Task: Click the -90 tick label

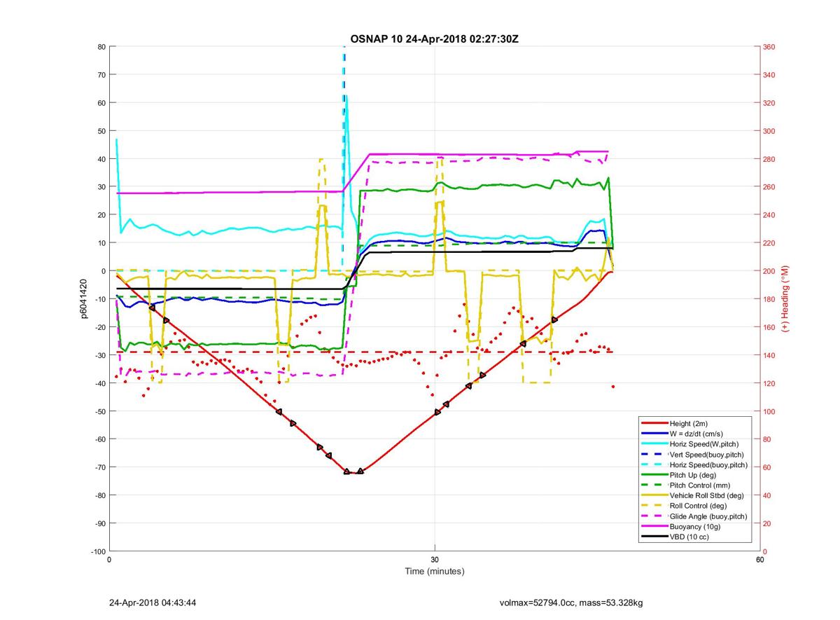Action: (x=100, y=523)
